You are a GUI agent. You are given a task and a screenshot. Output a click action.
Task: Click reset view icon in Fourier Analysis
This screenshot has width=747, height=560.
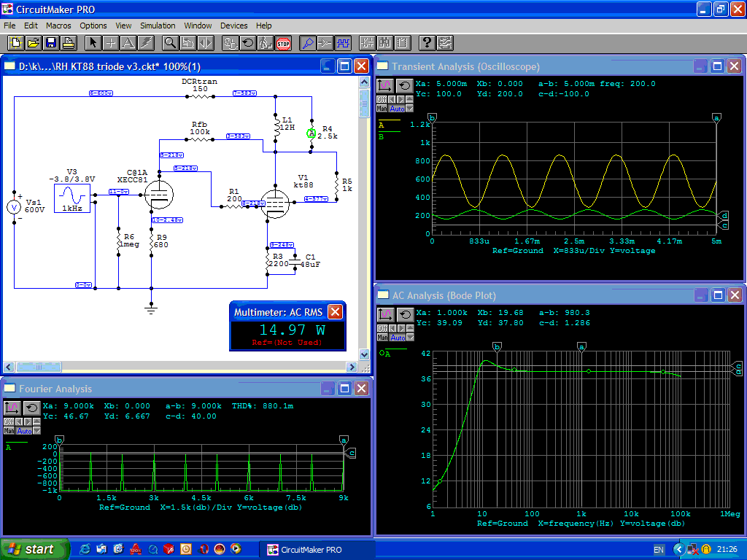[31, 408]
